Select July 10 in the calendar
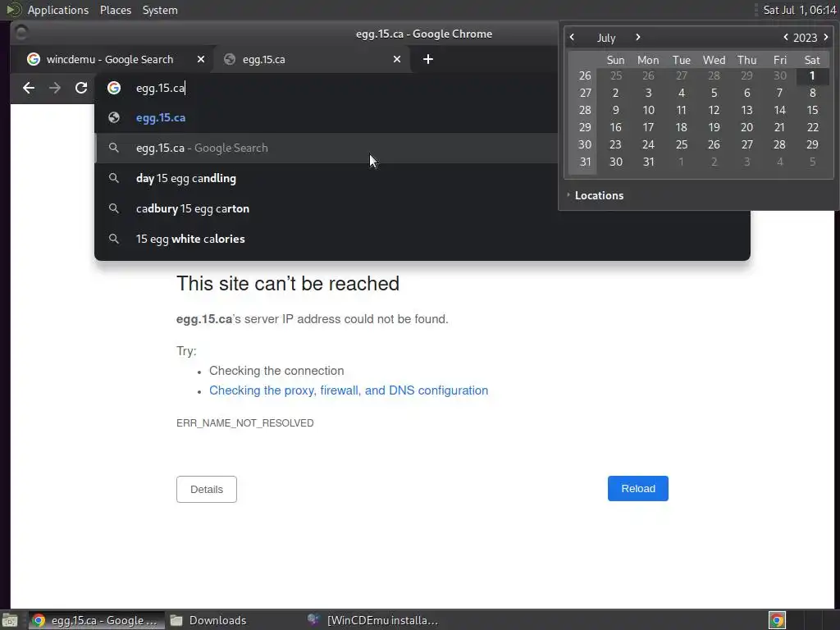The height and width of the screenshot is (630, 840). [648, 110]
